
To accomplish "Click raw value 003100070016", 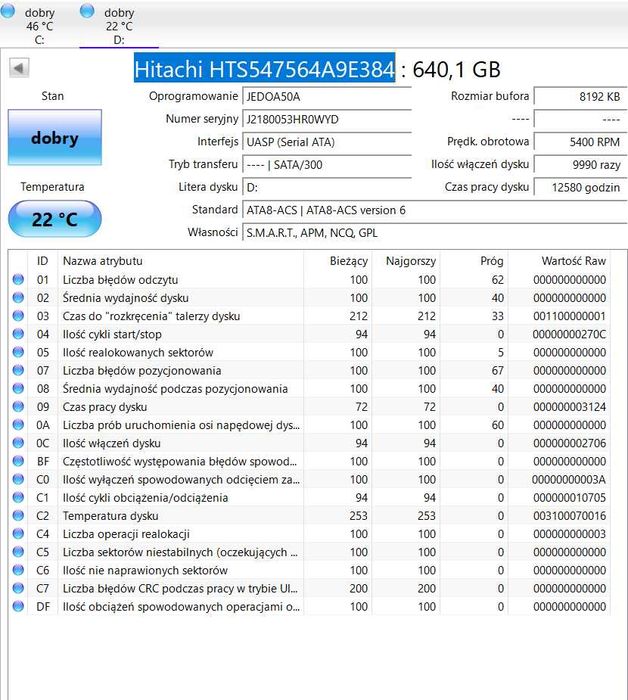I will [x=570, y=516].
